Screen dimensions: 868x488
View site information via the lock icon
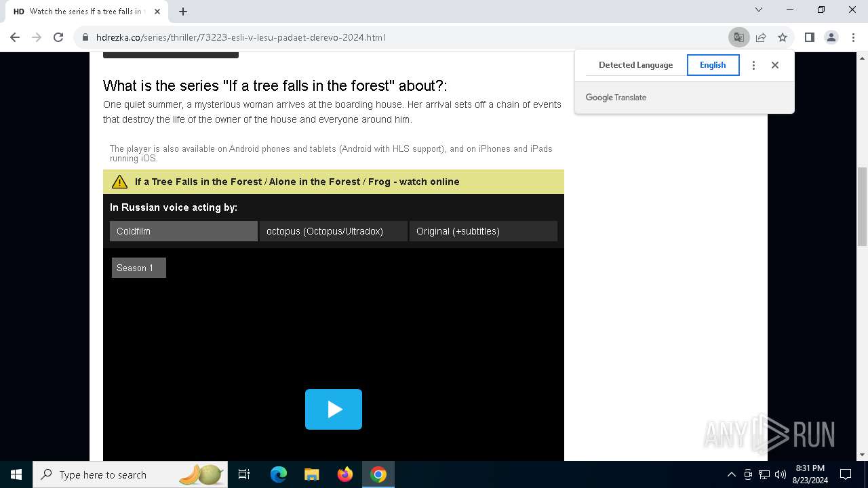(x=85, y=37)
